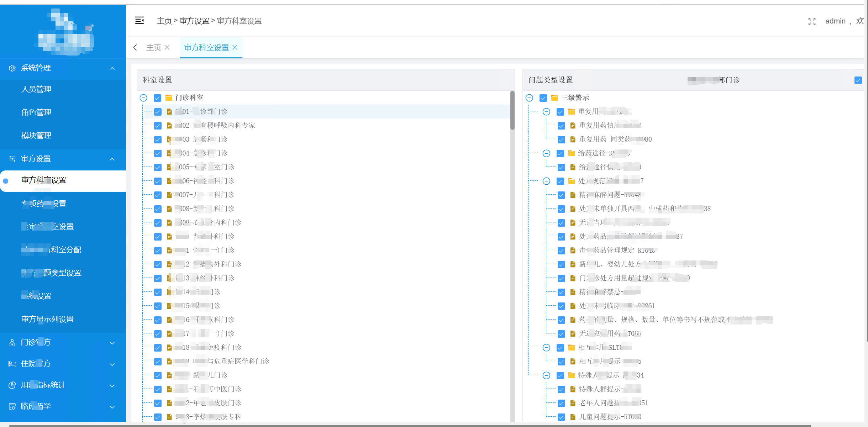Click the file icon of 儿童问题提示 row
Image resolution: width=868 pixels, height=427 pixels.
tap(573, 417)
